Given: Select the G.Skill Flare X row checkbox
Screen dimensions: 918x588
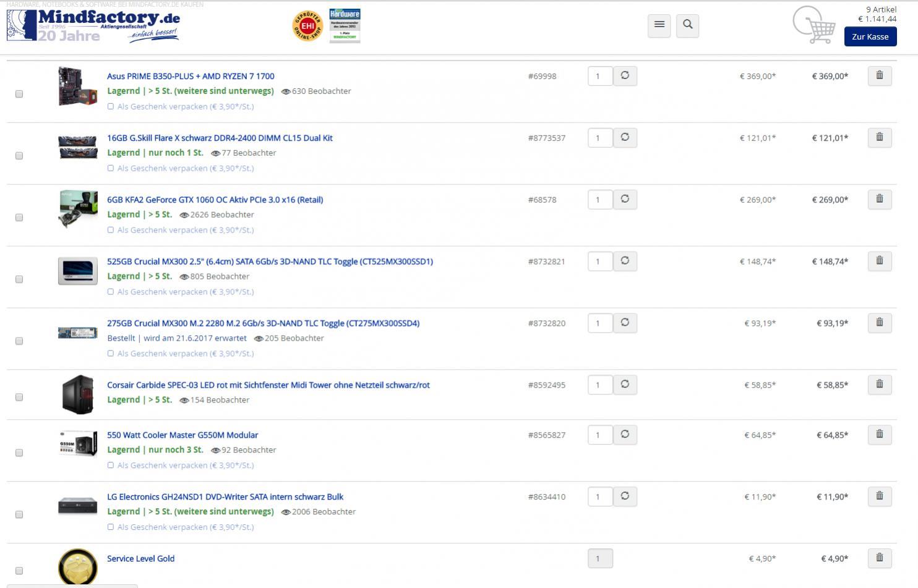Looking at the screenshot, I should [x=19, y=156].
